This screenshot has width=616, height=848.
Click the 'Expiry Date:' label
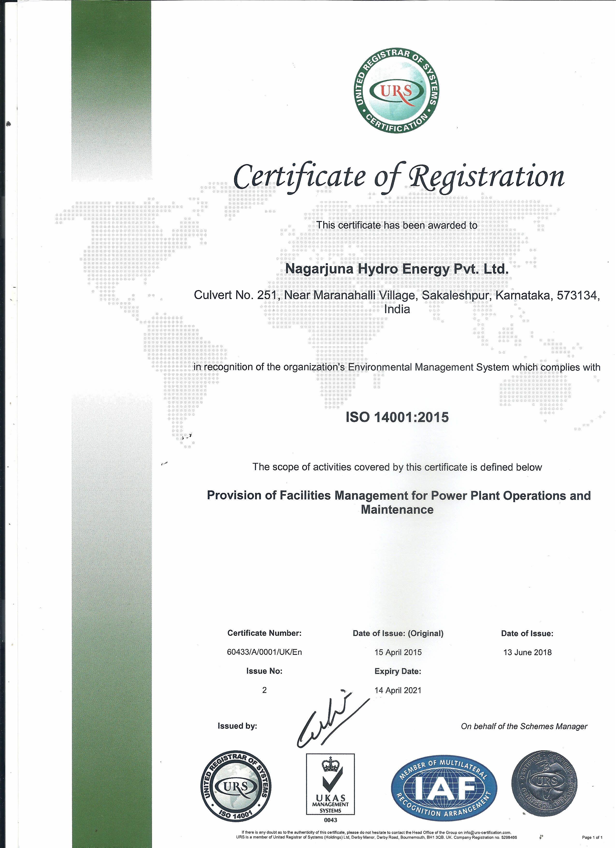pos(398,672)
